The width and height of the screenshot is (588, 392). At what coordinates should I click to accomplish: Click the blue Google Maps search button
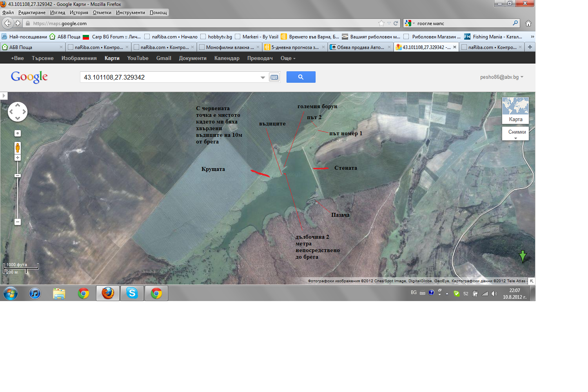coord(301,77)
